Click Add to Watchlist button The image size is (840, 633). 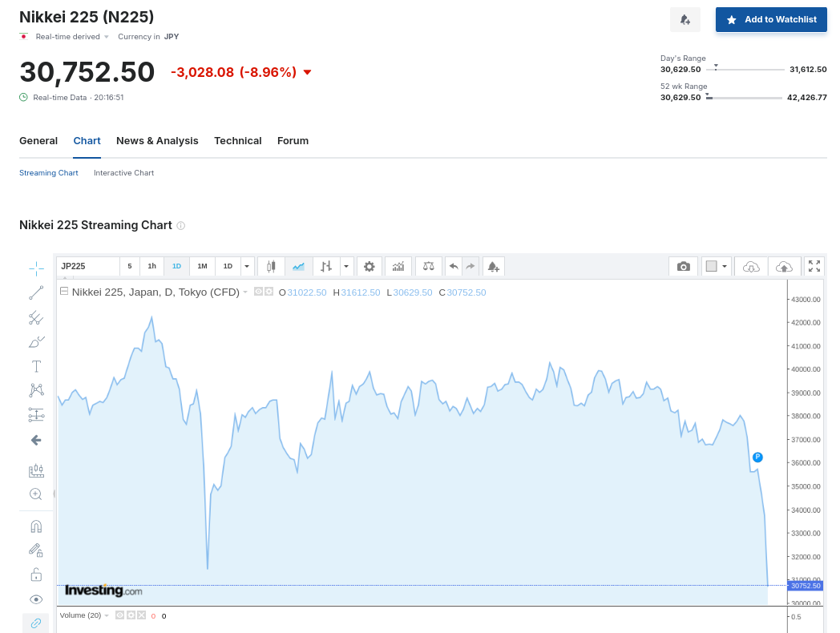771,20
